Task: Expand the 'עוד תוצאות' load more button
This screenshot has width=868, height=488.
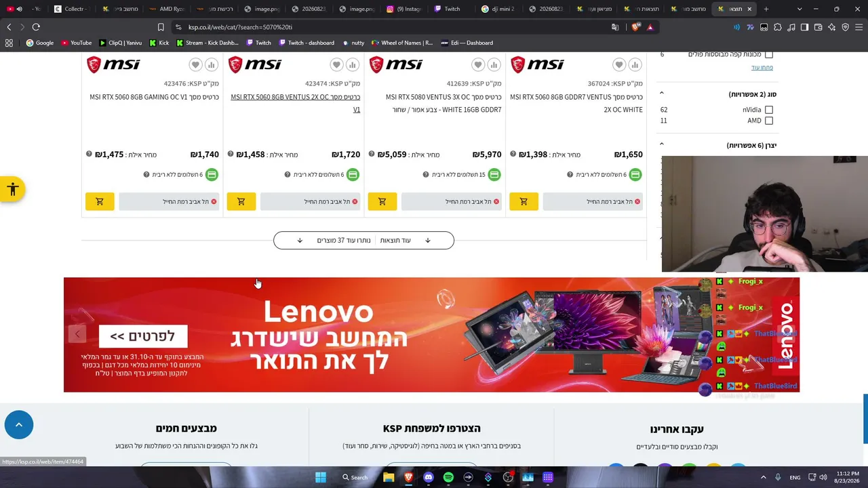Action: [x=363, y=240]
